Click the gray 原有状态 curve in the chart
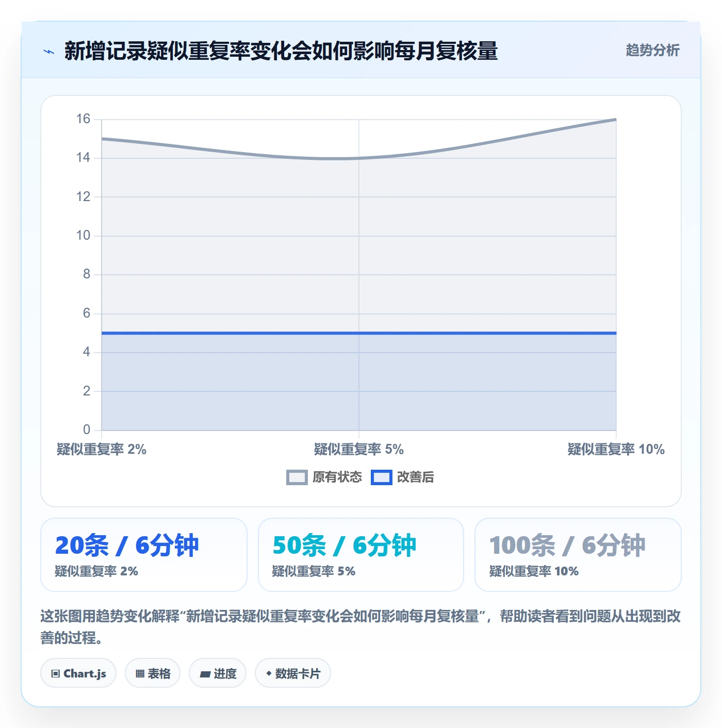 pyautogui.click(x=359, y=158)
